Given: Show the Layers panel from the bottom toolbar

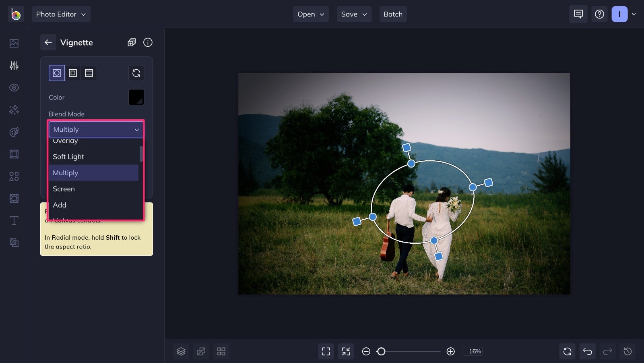Looking at the screenshot, I should tap(181, 351).
